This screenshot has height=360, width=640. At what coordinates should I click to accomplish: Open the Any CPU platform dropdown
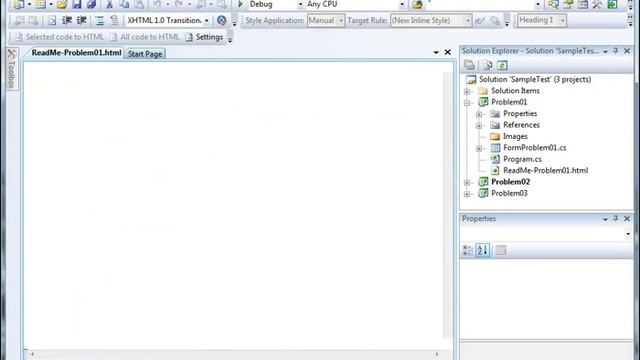pos(402,4)
